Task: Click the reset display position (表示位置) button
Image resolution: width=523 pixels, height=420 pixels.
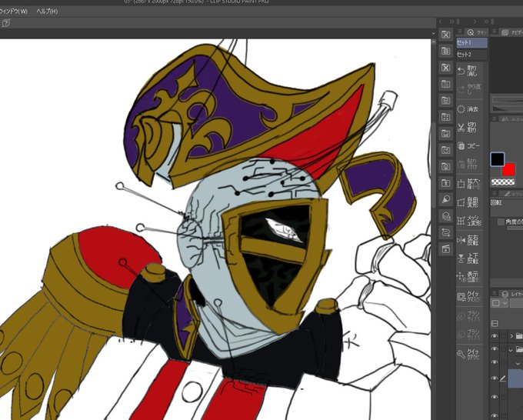Action: [x=468, y=277]
